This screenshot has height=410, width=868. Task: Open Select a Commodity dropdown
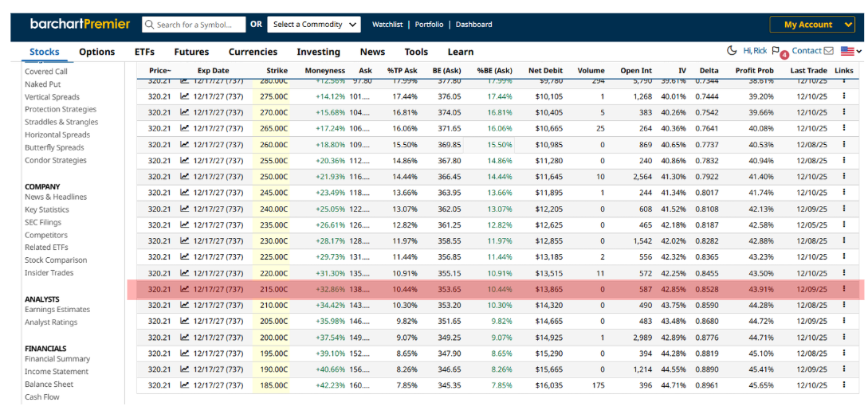(x=314, y=25)
